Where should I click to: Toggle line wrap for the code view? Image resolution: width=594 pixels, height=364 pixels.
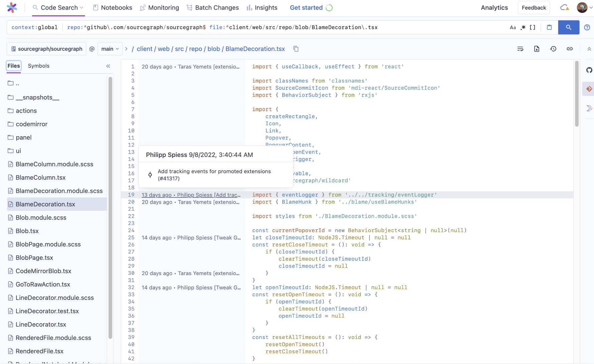point(521,49)
